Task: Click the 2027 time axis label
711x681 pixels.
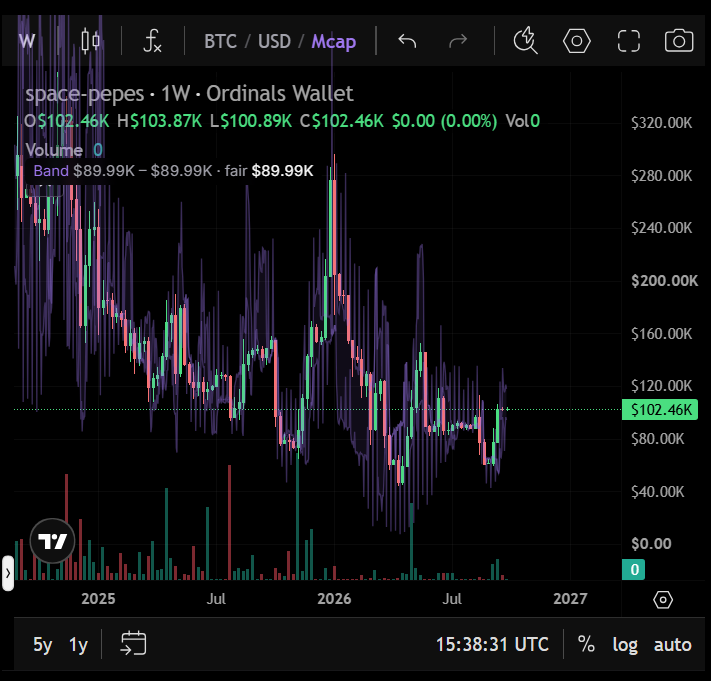Action: coord(570,599)
